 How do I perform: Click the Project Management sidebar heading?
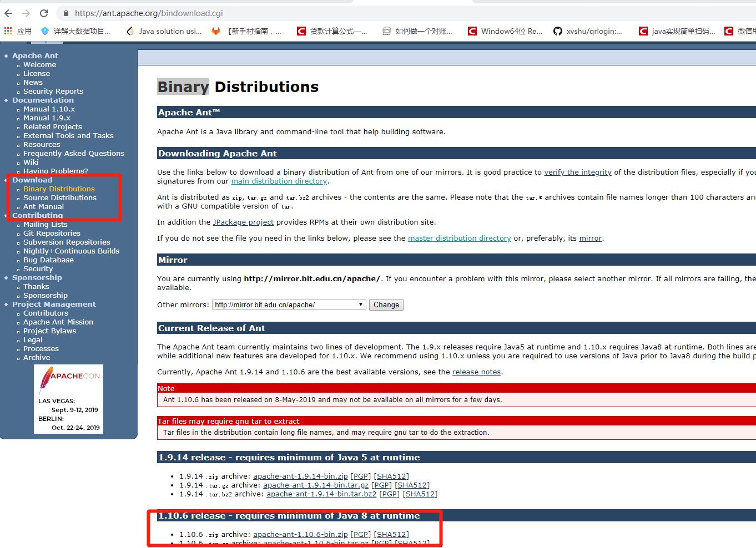pyautogui.click(x=54, y=305)
